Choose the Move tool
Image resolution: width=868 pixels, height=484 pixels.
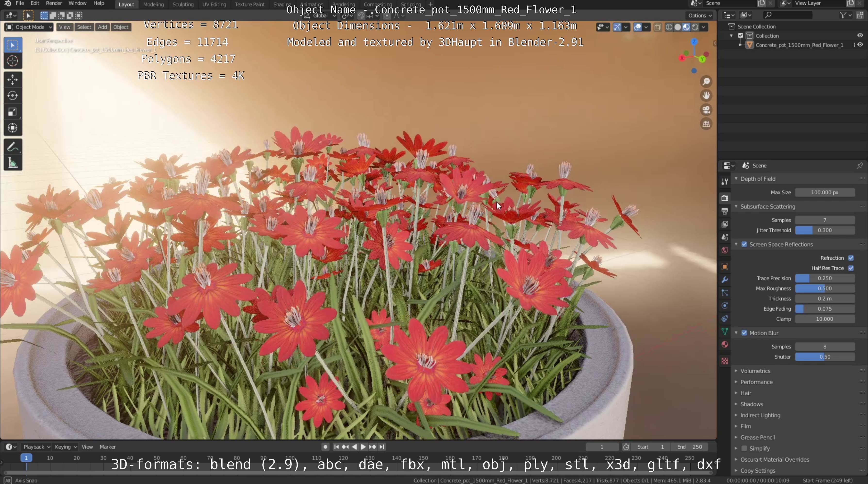[x=13, y=80]
